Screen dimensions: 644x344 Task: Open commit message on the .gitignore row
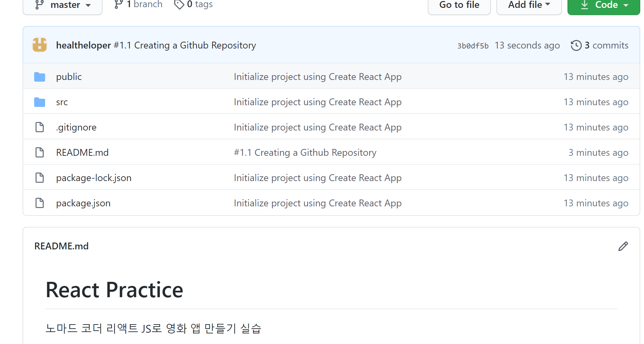(318, 127)
